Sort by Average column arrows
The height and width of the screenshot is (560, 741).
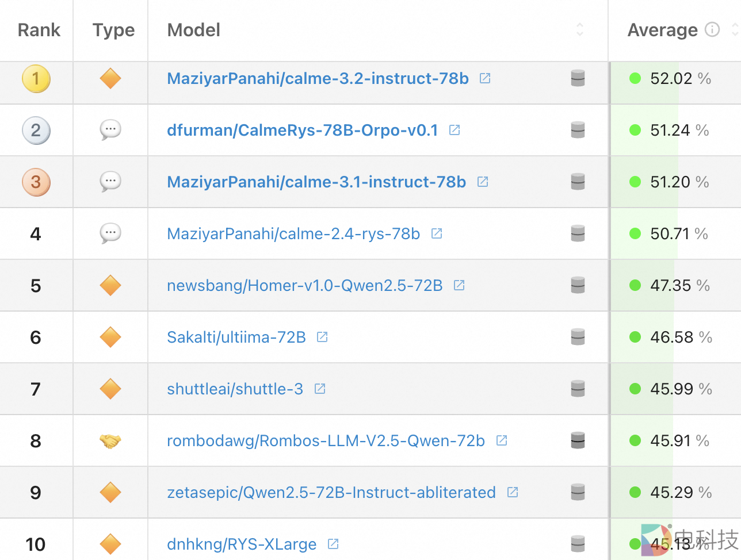[x=735, y=29]
